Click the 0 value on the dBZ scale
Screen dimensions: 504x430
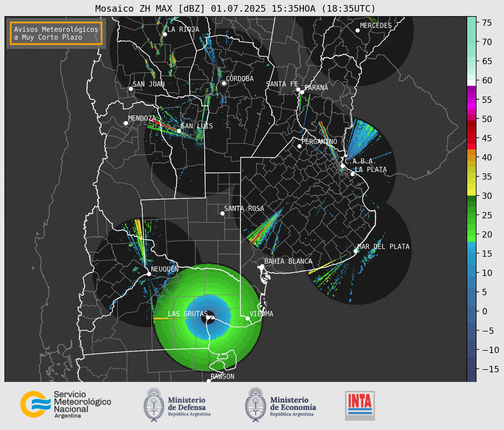point(484,311)
